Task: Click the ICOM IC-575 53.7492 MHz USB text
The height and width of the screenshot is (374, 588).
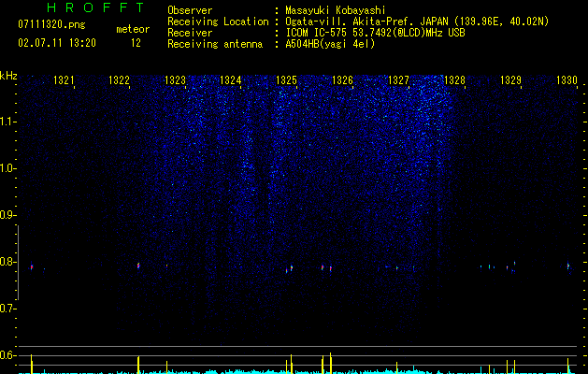Action: (375, 33)
